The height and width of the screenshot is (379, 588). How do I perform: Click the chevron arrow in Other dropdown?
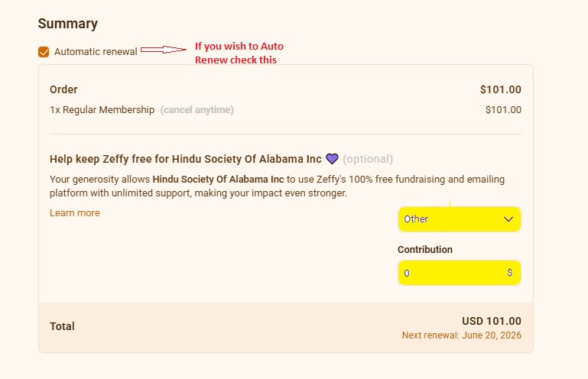tap(508, 219)
